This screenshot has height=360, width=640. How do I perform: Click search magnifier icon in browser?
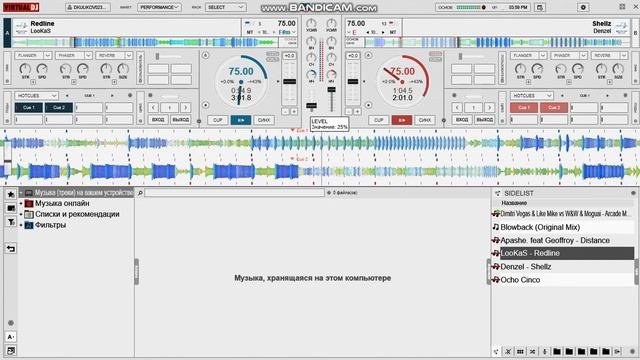tap(140, 193)
